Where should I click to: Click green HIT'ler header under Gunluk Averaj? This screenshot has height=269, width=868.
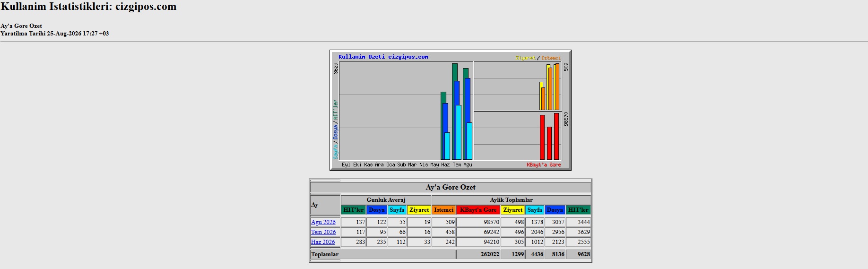354,210
